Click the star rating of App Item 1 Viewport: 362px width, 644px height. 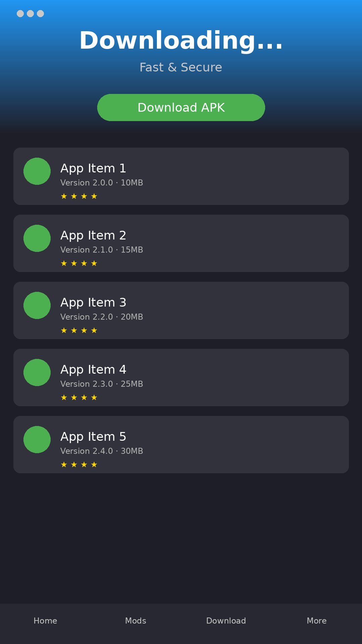click(x=79, y=196)
